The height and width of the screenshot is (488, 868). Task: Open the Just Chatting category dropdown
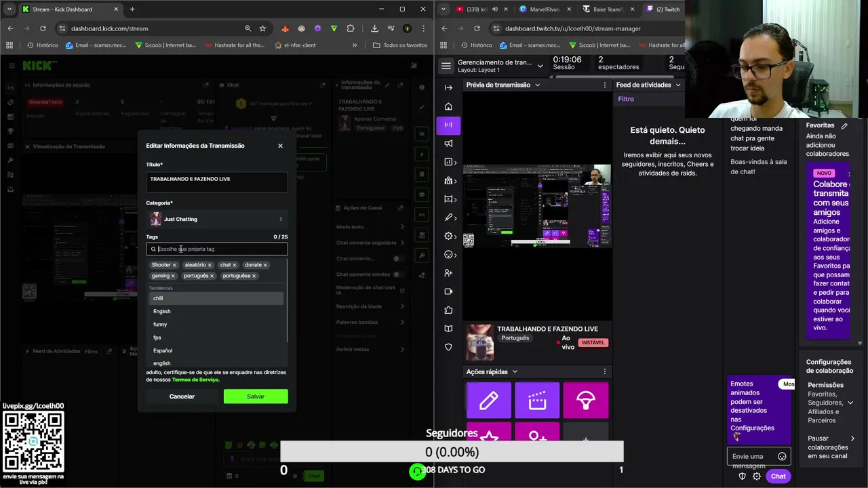217,219
